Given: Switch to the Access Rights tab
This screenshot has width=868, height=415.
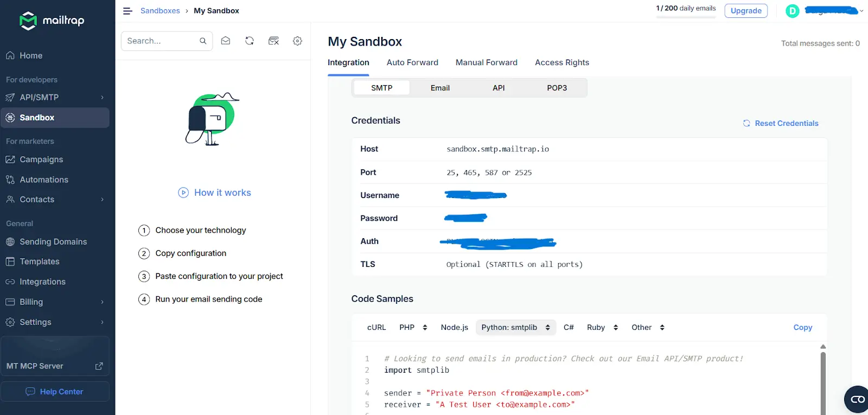Looking at the screenshot, I should [x=562, y=62].
